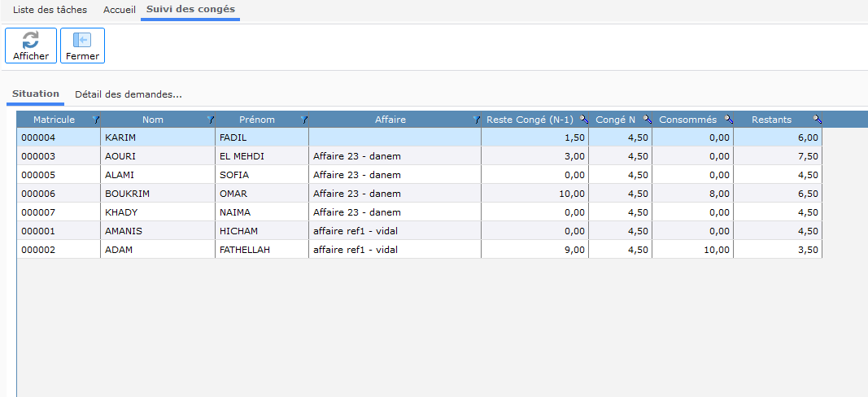Open the Matricule column filter
Viewport: 868px width, 397px height.
click(95, 120)
